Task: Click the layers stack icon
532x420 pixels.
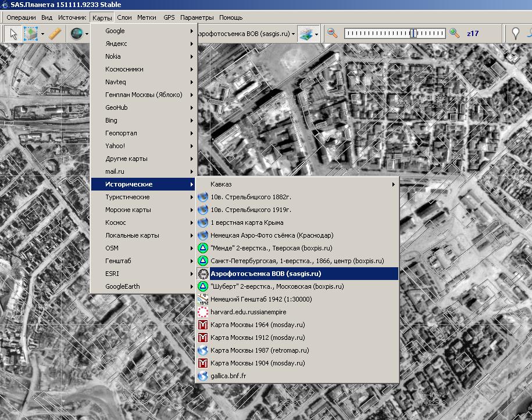Action: (x=306, y=34)
